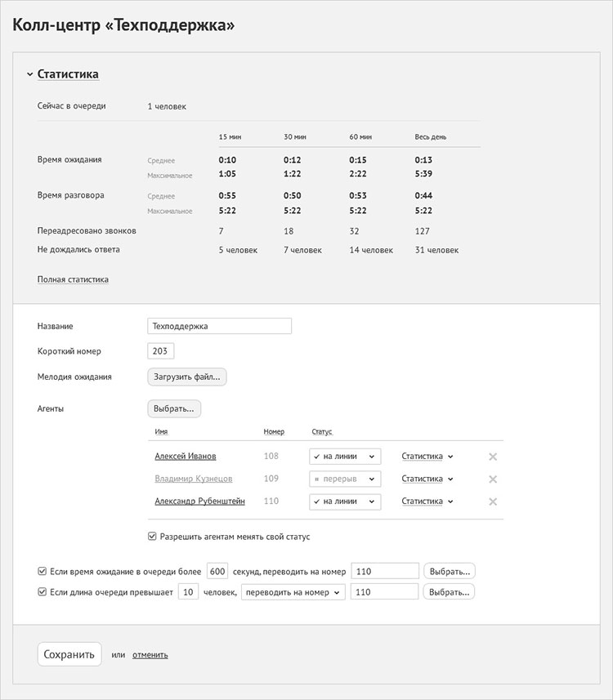Remove agent Алексей Иванов with X icon
The height and width of the screenshot is (700, 613).
493,457
